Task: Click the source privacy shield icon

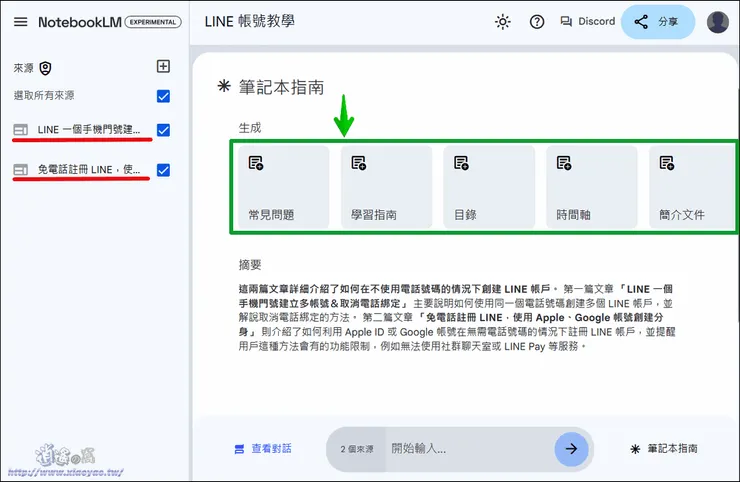Action: pyautogui.click(x=45, y=68)
